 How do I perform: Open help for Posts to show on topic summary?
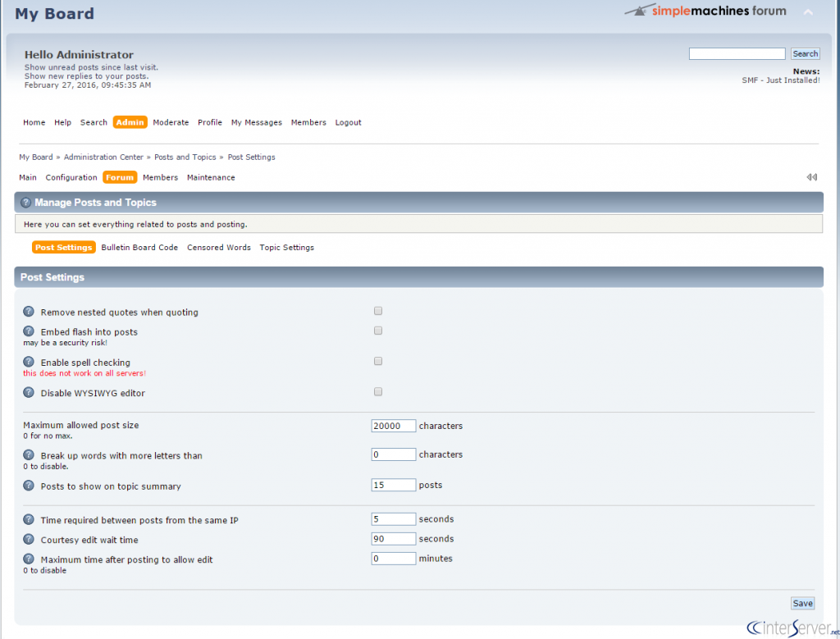point(29,486)
